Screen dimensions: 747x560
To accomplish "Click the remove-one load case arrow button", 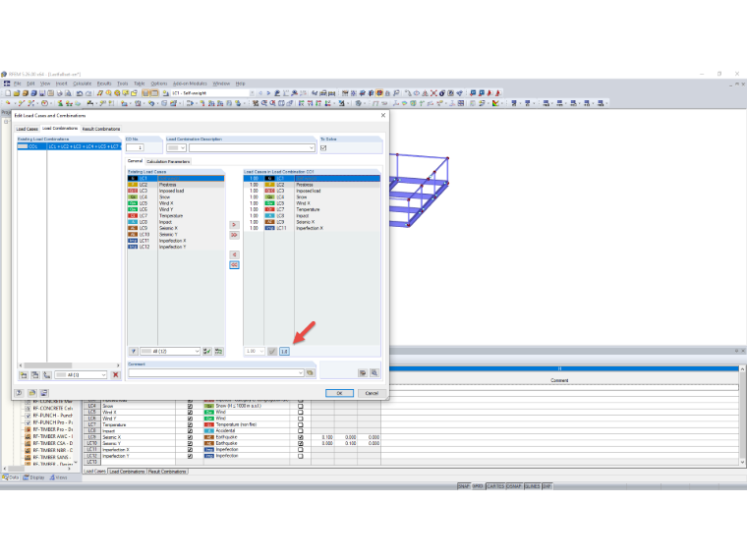I will pyautogui.click(x=234, y=254).
